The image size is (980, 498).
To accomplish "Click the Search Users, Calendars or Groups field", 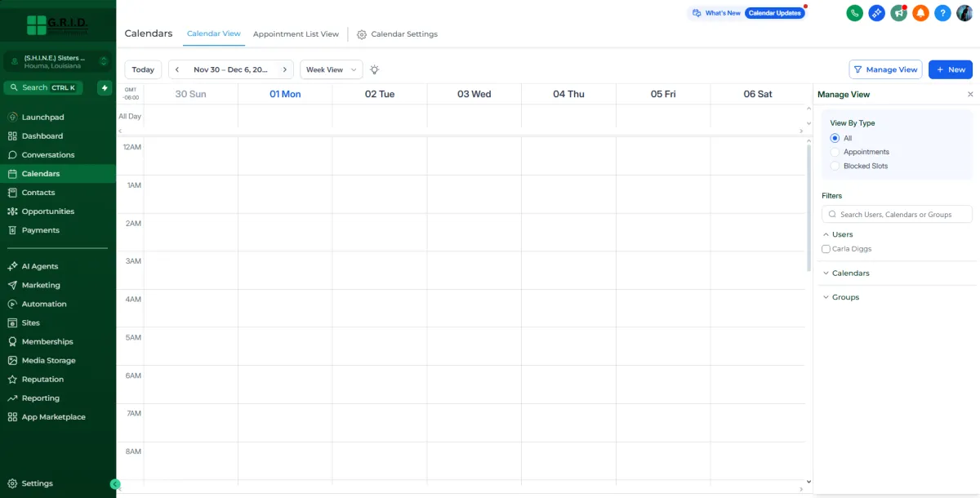I will (897, 214).
